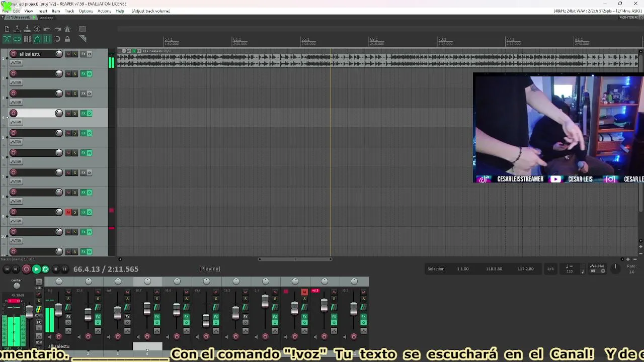Image resolution: width=644 pixels, height=362 pixels.
Task: Open TRIM envelope button on track 6
Action: point(16,161)
